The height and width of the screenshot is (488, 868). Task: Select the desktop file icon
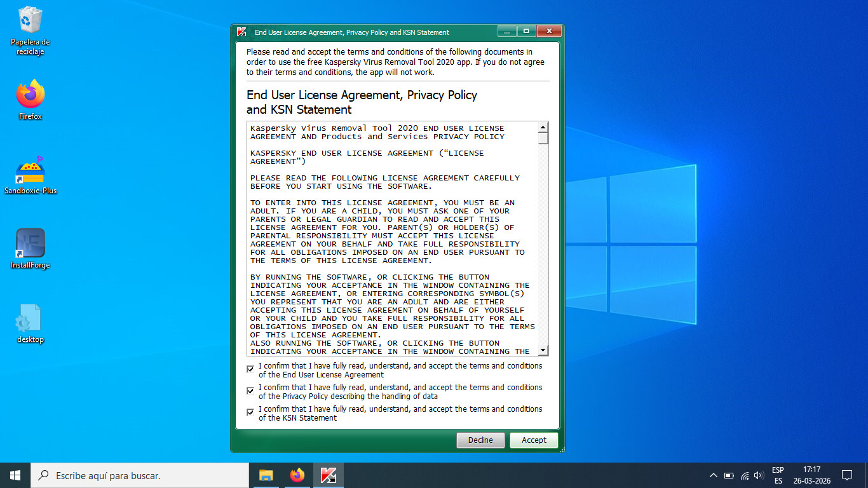[x=30, y=318]
